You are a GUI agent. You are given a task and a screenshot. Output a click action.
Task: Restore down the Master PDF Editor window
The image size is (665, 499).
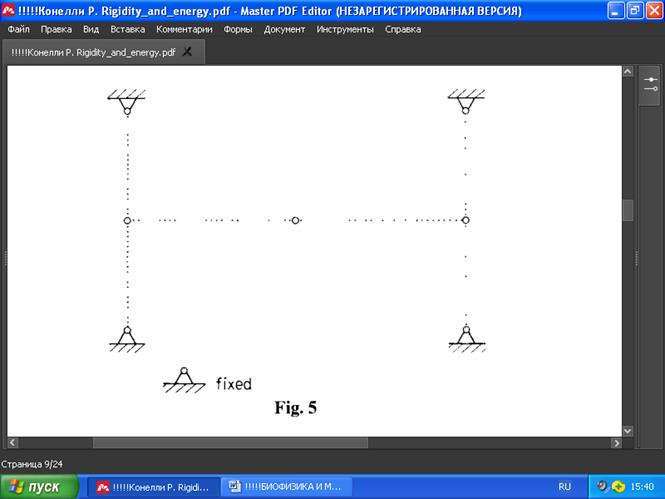635,11
